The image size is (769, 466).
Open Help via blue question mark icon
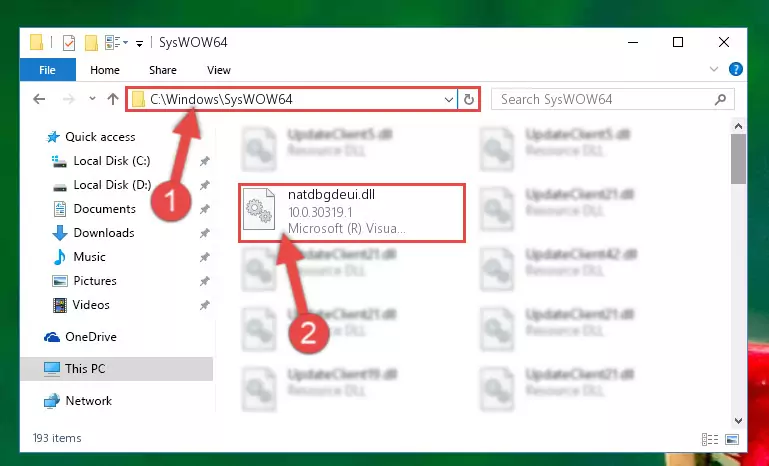pyautogui.click(x=736, y=69)
